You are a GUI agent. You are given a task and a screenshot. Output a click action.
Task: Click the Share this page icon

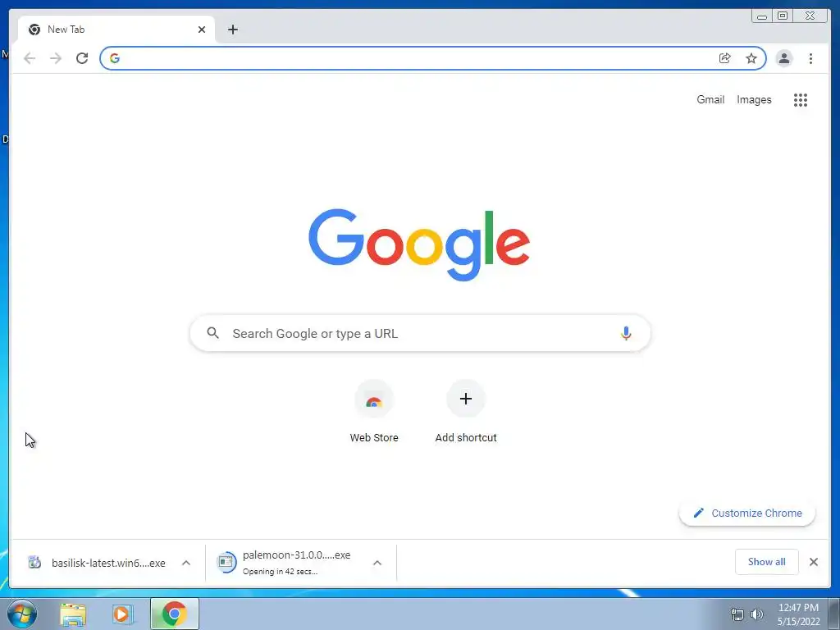pyautogui.click(x=725, y=58)
